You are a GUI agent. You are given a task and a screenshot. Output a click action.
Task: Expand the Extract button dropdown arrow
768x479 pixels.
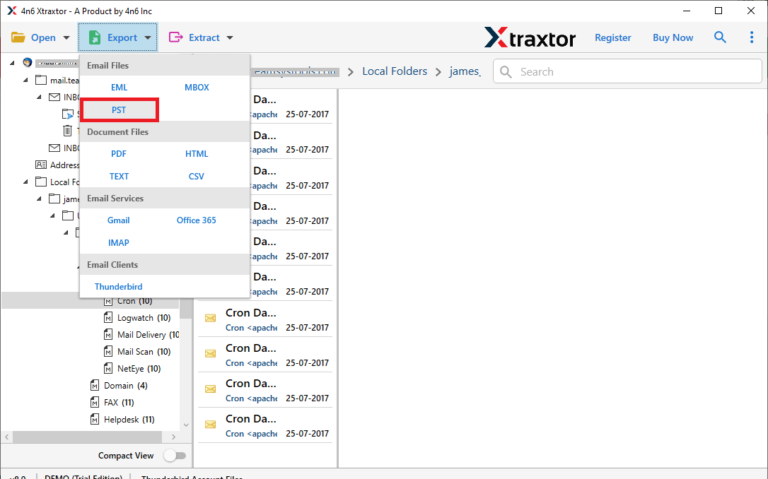(x=230, y=38)
